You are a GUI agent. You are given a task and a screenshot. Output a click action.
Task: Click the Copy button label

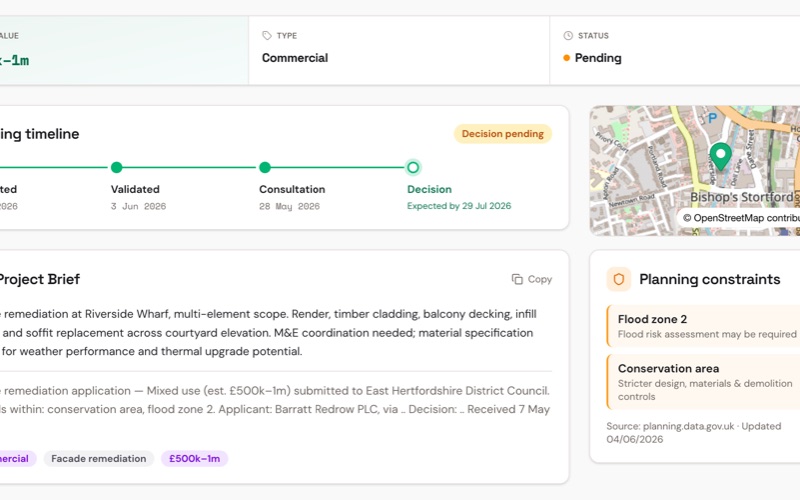(540, 279)
